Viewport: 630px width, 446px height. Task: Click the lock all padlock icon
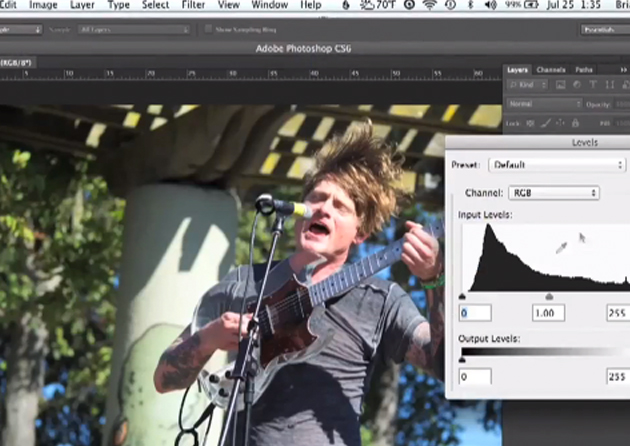point(575,122)
